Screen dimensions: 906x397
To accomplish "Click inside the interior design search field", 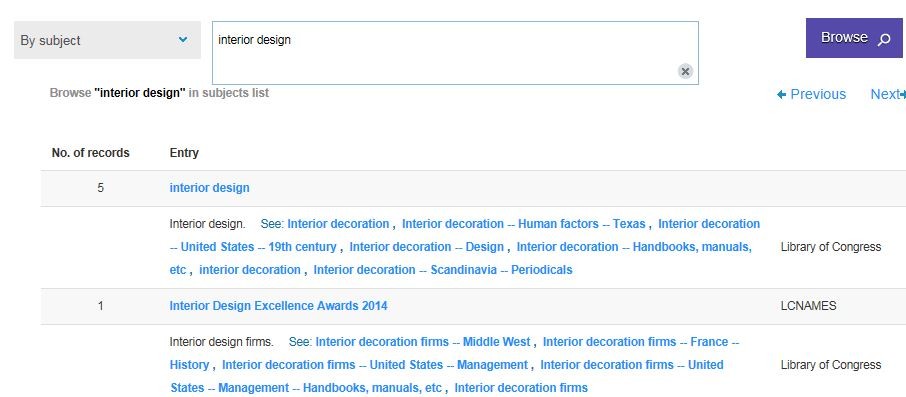I will click(x=455, y=53).
